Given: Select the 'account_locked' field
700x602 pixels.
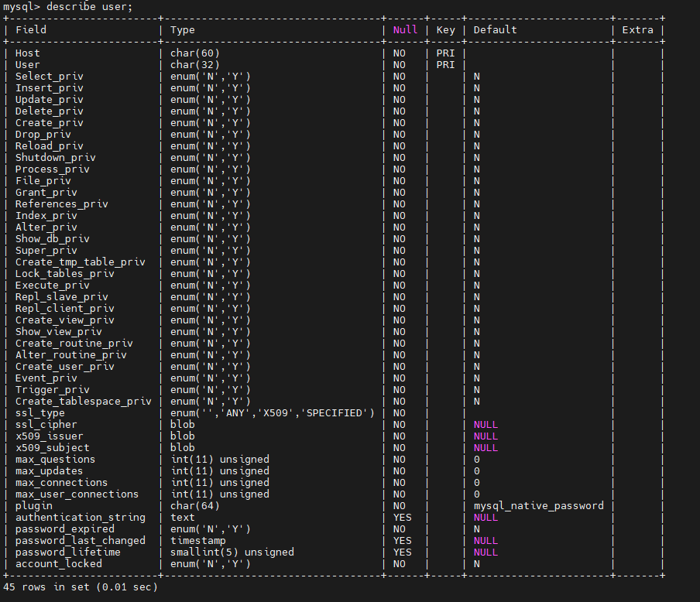Looking at the screenshot, I should click(59, 563).
